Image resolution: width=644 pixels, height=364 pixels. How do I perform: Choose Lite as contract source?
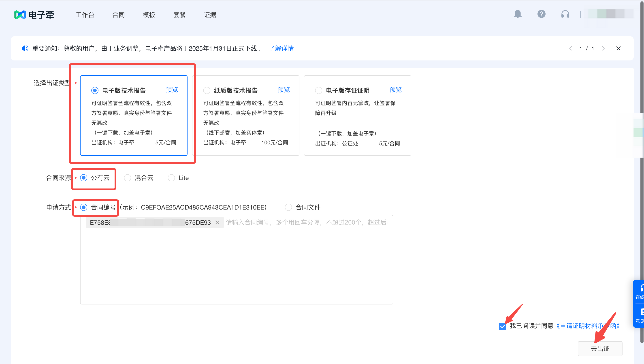171,178
